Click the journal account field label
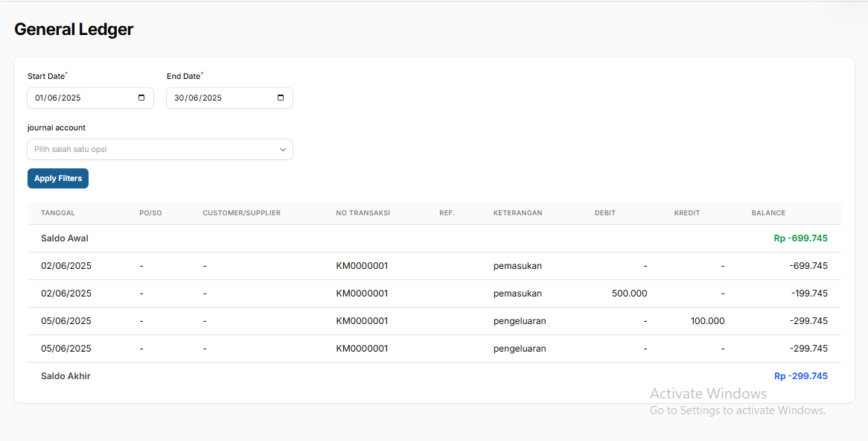 click(57, 128)
